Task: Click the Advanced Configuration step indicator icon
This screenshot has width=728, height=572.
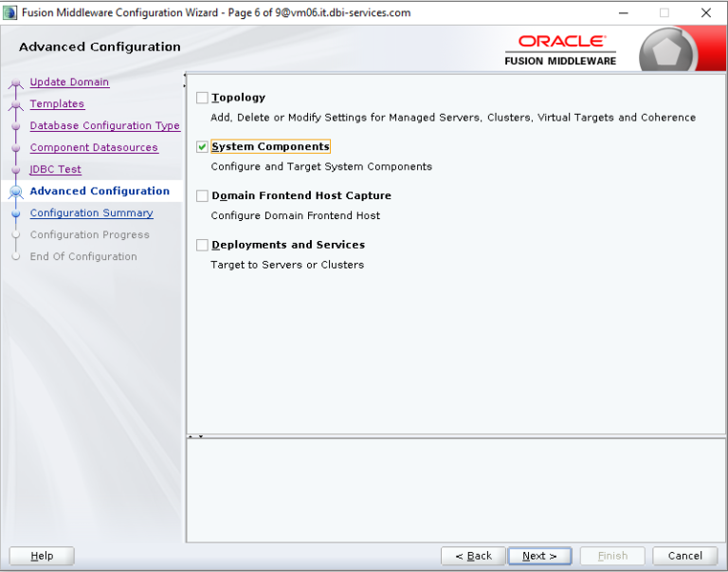Action: tap(15, 192)
